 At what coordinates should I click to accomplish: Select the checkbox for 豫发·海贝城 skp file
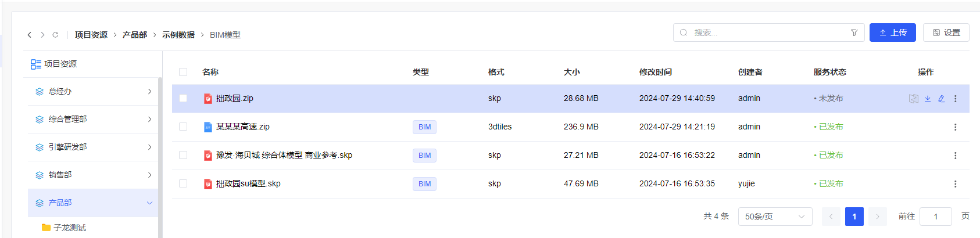(183, 156)
